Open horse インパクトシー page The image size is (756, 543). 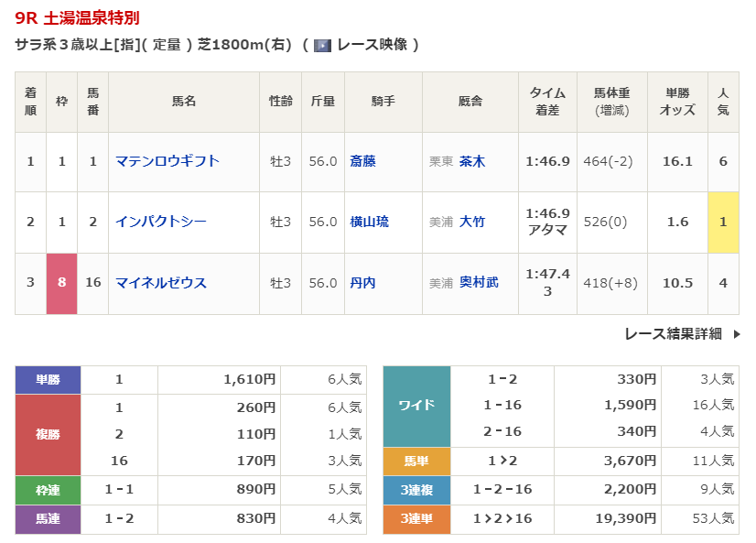161,222
